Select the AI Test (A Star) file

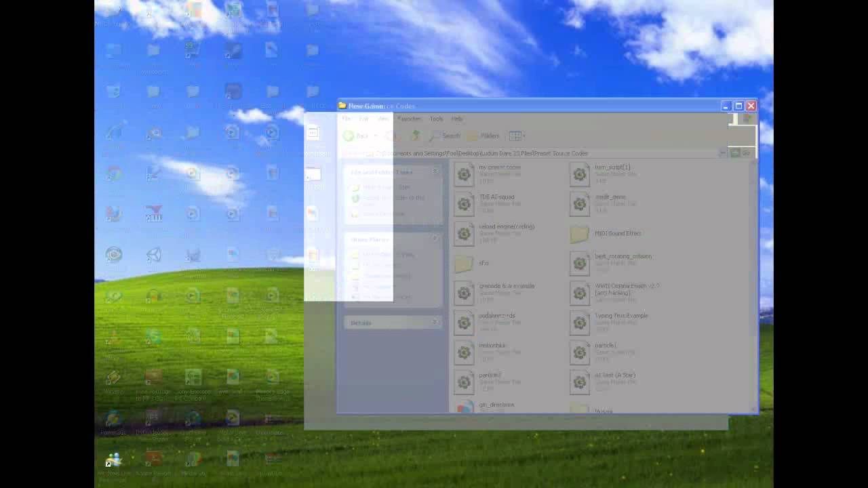pyautogui.click(x=603, y=382)
